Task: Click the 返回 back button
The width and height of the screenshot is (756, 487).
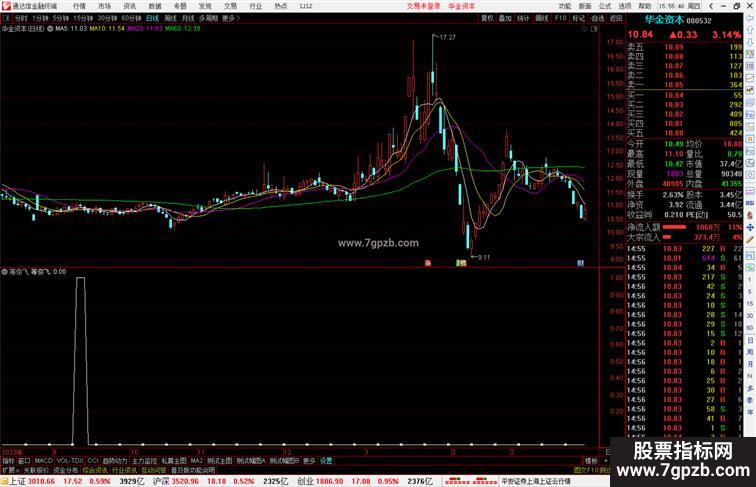Action: tap(616, 18)
